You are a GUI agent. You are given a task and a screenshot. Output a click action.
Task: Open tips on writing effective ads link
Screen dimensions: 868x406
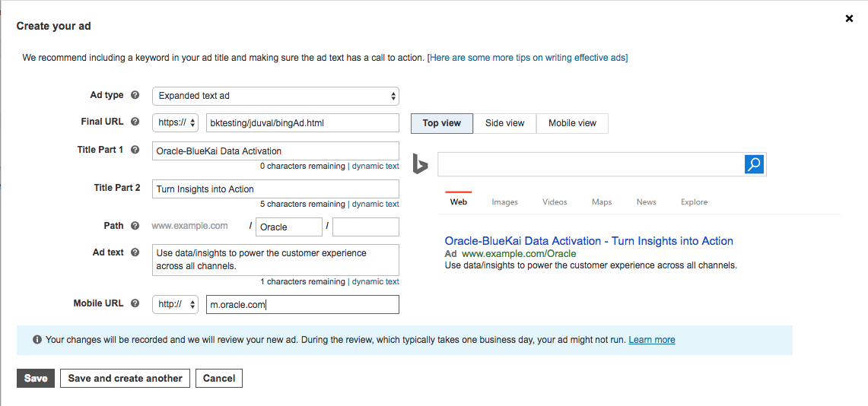click(x=527, y=58)
